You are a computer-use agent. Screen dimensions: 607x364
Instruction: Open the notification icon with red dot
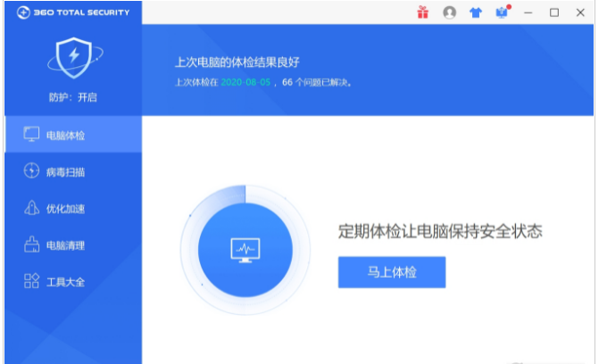(x=502, y=12)
